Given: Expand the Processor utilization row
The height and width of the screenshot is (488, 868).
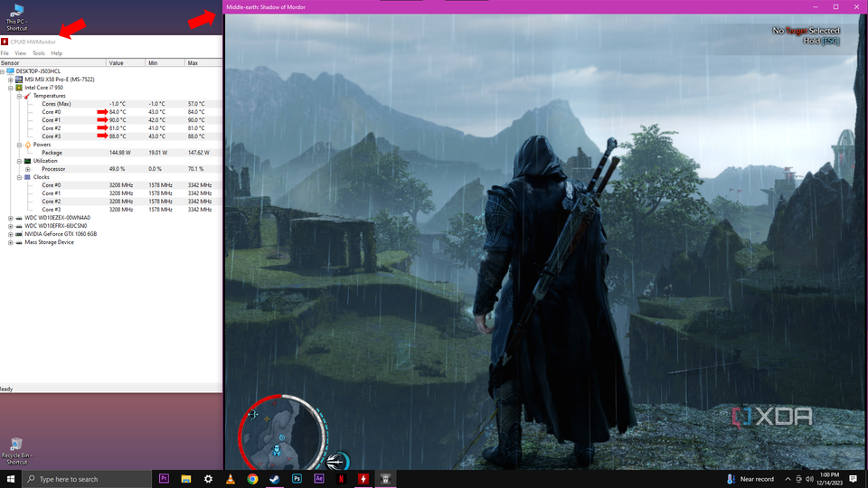Looking at the screenshot, I should [x=28, y=169].
